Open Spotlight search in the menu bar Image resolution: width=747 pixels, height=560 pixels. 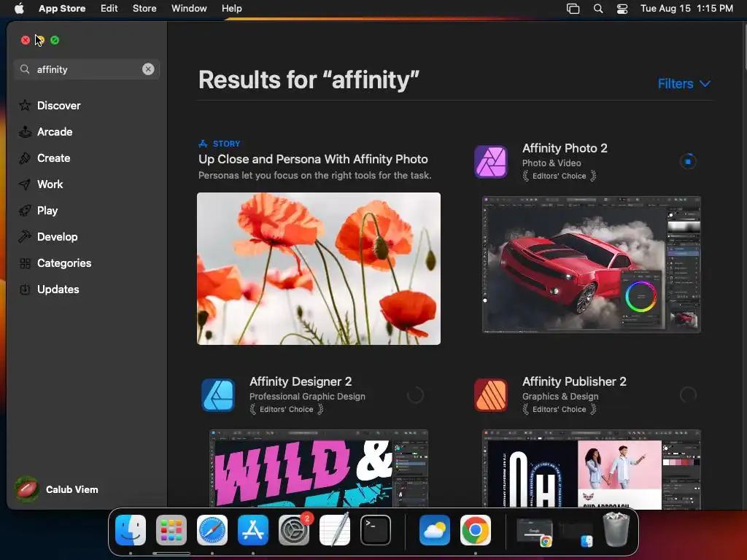[598, 8]
